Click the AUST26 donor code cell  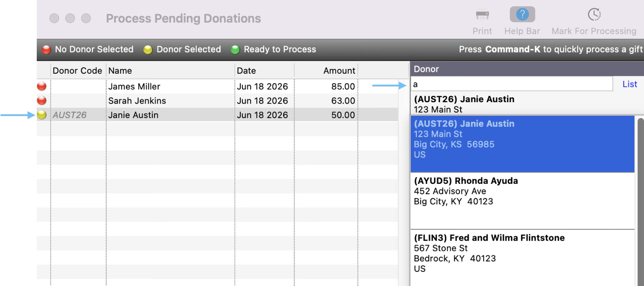pos(78,115)
